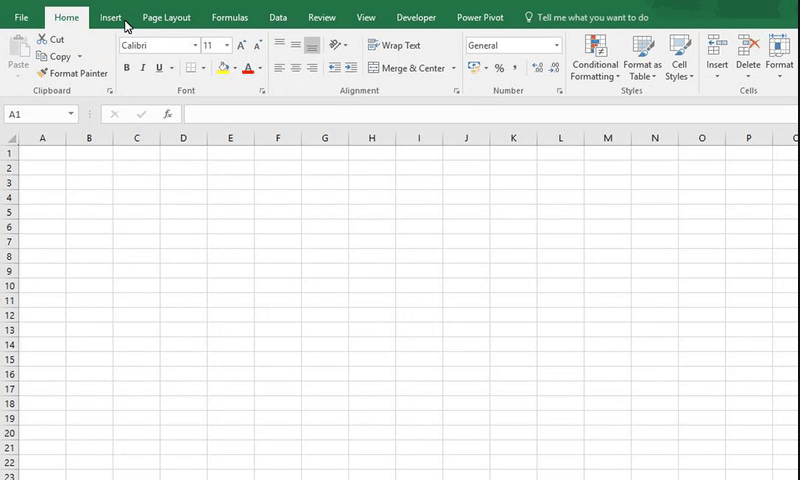Click the Format Painter brush icon
The image size is (800, 480).
[42, 73]
